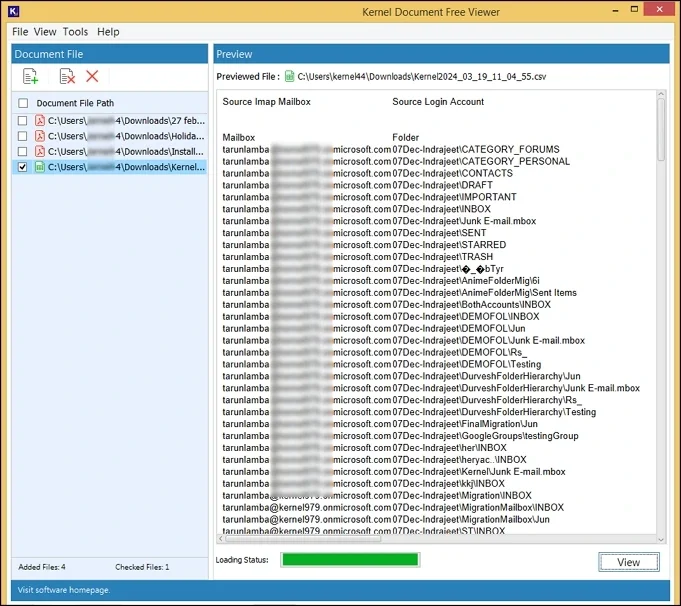The image size is (681, 606).
Task: Check the box for the Install file
Action: (x=23, y=151)
